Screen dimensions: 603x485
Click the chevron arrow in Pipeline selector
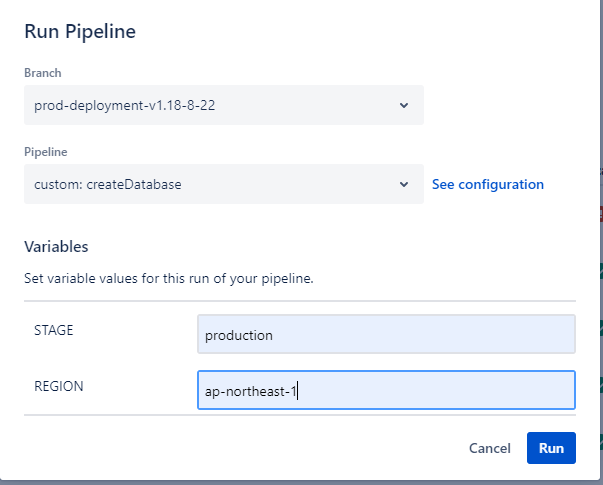tap(403, 184)
